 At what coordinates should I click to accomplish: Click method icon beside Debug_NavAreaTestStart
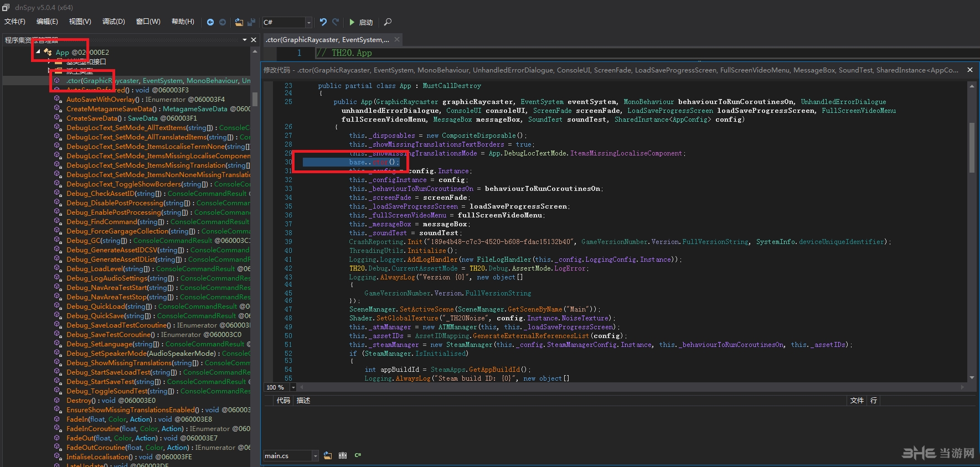coord(58,287)
